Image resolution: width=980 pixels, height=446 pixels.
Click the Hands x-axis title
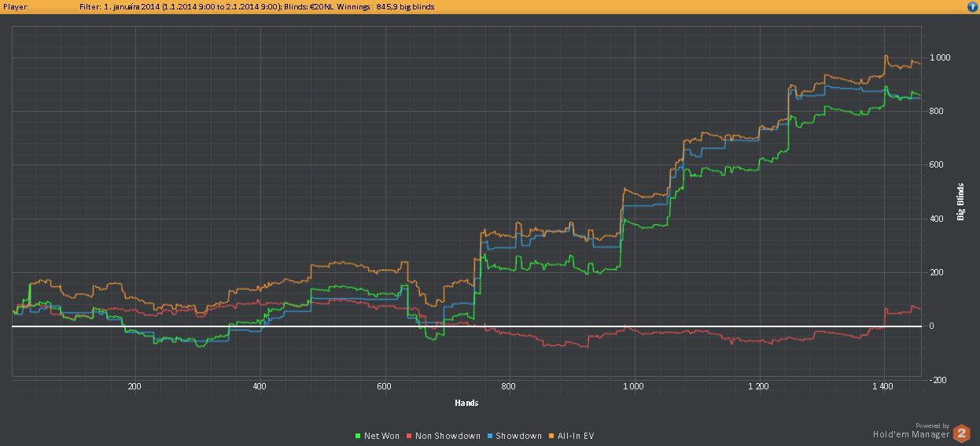(x=466, y=403)
